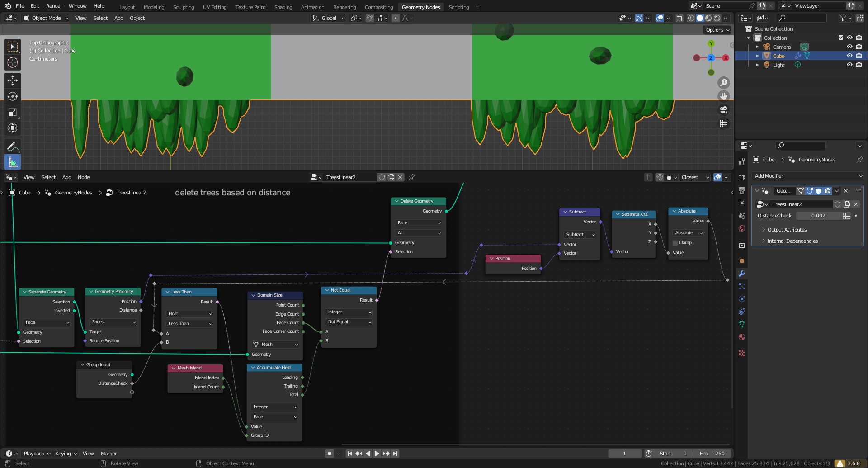The image size is (868, 468).
Task: Open the Material properties tab icon
Action: [742, 337]
